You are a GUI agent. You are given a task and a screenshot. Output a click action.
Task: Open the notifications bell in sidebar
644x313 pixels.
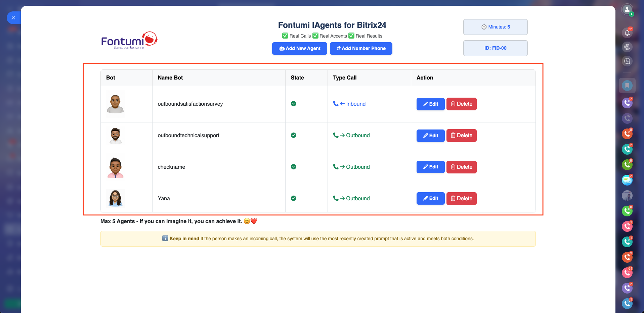(x=627, y=33)
